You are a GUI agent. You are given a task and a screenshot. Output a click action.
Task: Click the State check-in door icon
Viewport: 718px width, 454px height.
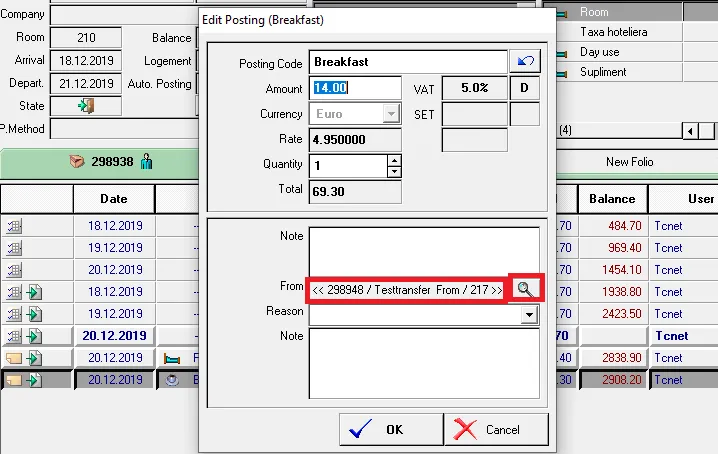click(86, 106)
